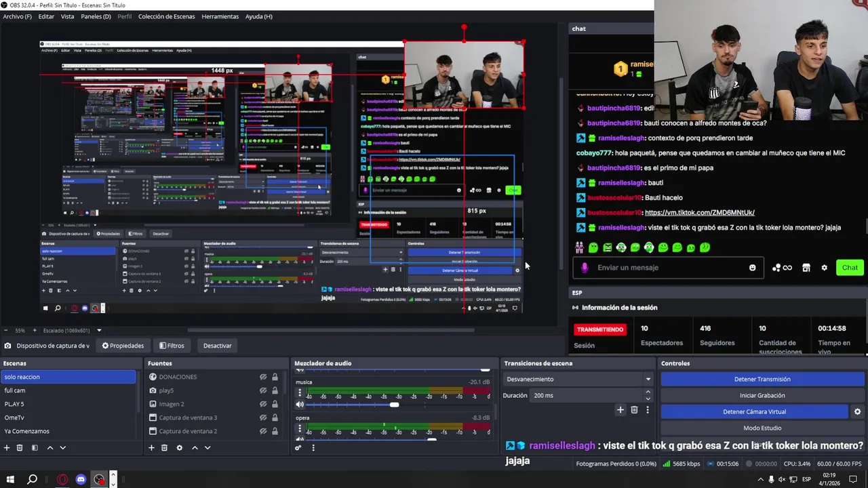Open Discord from the taskbar
868x488 pixels.
(x=81, y=479)
